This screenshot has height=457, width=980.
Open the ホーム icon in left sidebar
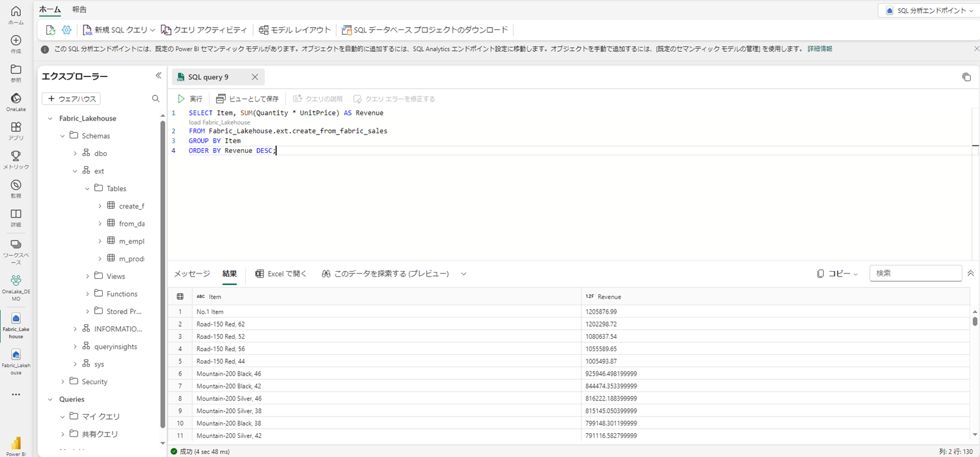(x=16, y=15)
